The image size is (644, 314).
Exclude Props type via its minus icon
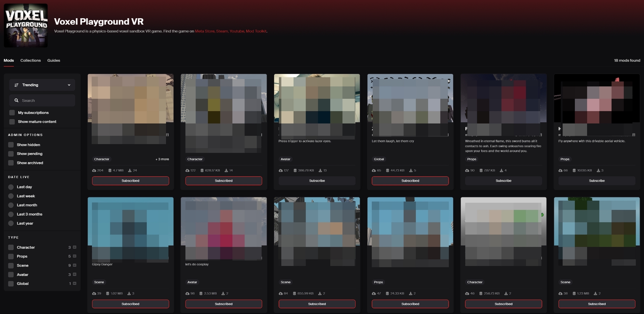click(x=75, y=256)
